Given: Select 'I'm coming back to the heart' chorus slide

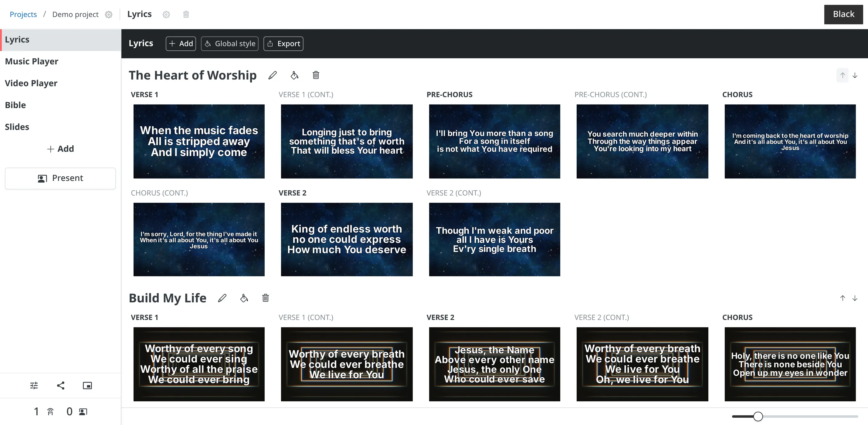Looking at the screenshot, I should tap(790, 141).
